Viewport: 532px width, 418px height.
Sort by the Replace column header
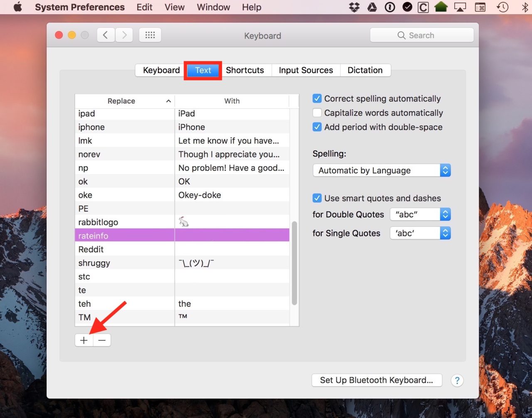coord(125,101)
